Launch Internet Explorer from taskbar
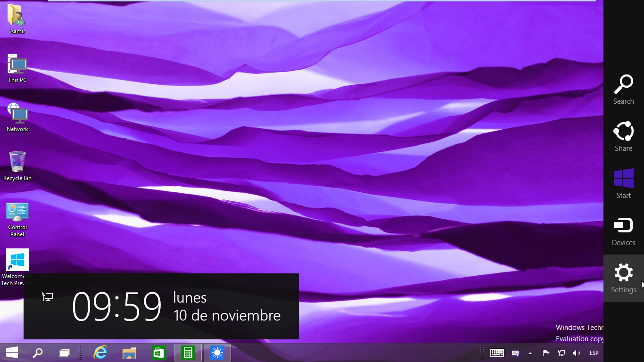 tap(100, 353)
